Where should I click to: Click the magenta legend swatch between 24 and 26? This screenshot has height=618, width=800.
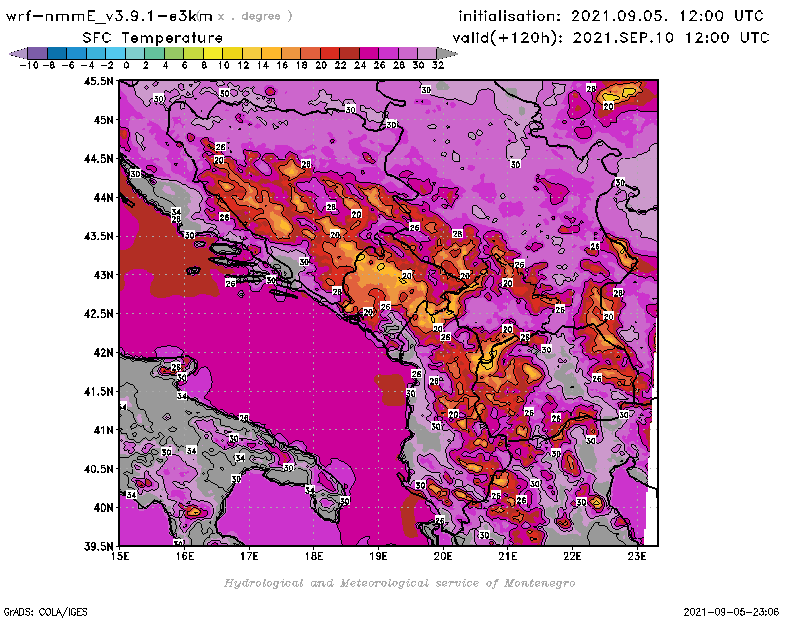(368, 53)
